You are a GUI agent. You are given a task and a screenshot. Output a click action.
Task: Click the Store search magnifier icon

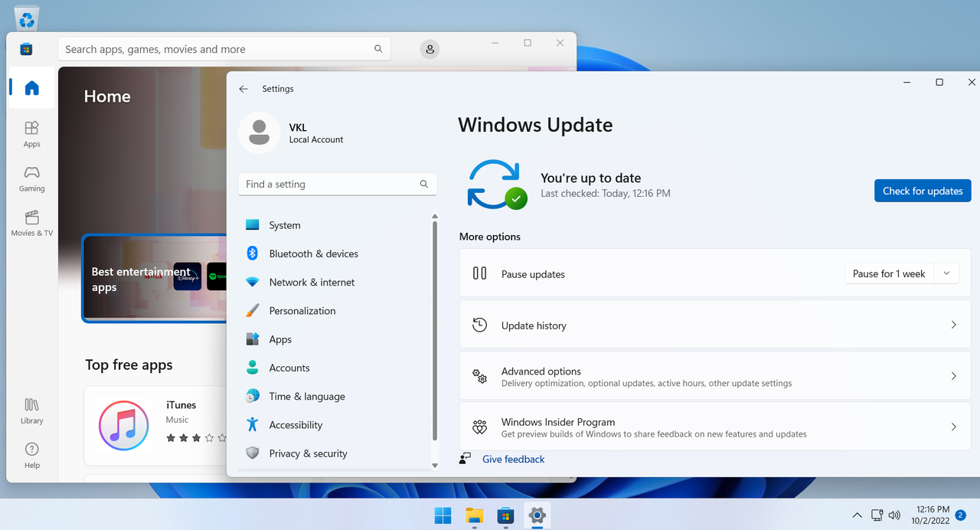378,49
